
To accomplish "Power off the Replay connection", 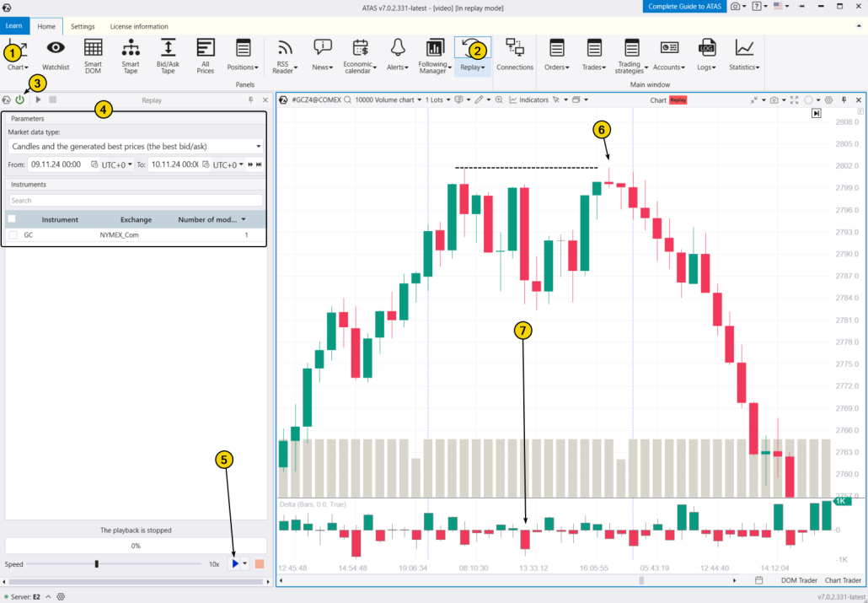I will point(19,100).
